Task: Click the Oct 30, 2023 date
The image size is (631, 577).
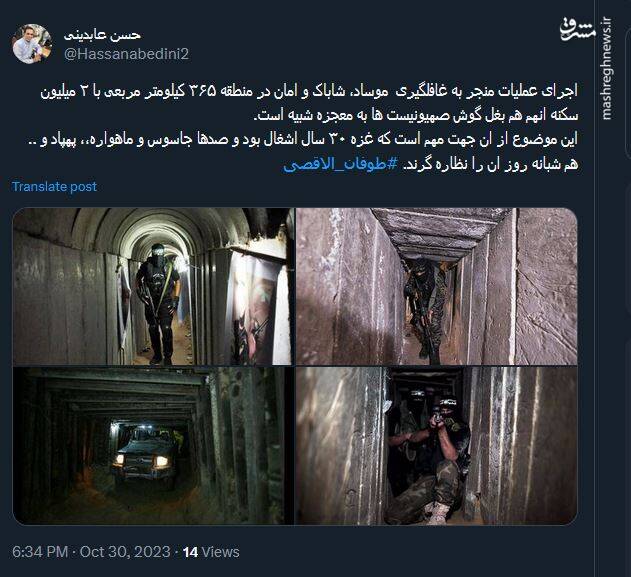Action: (x=125, y=552)
